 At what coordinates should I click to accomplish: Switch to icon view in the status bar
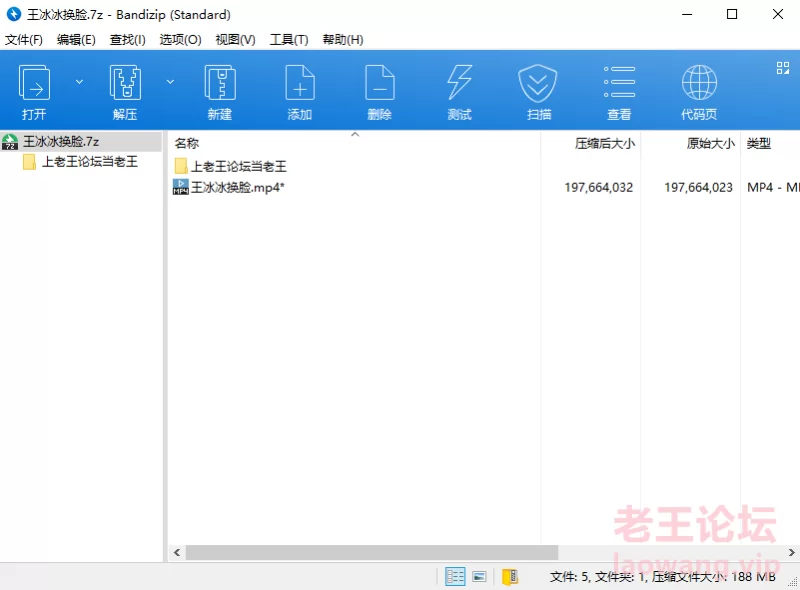pyautogui.click(x=479, y=577)
